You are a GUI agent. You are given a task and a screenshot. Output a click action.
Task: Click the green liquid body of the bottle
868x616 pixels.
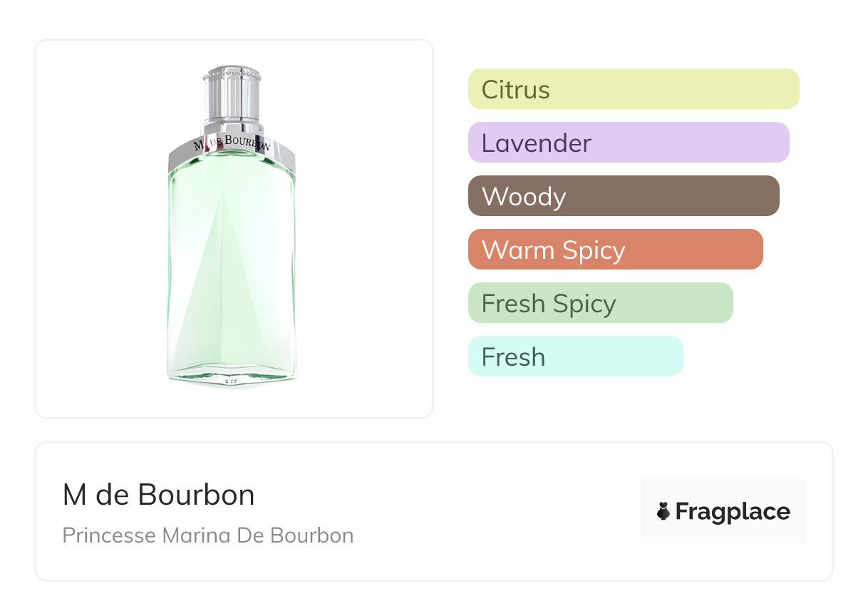coord(264,235)
